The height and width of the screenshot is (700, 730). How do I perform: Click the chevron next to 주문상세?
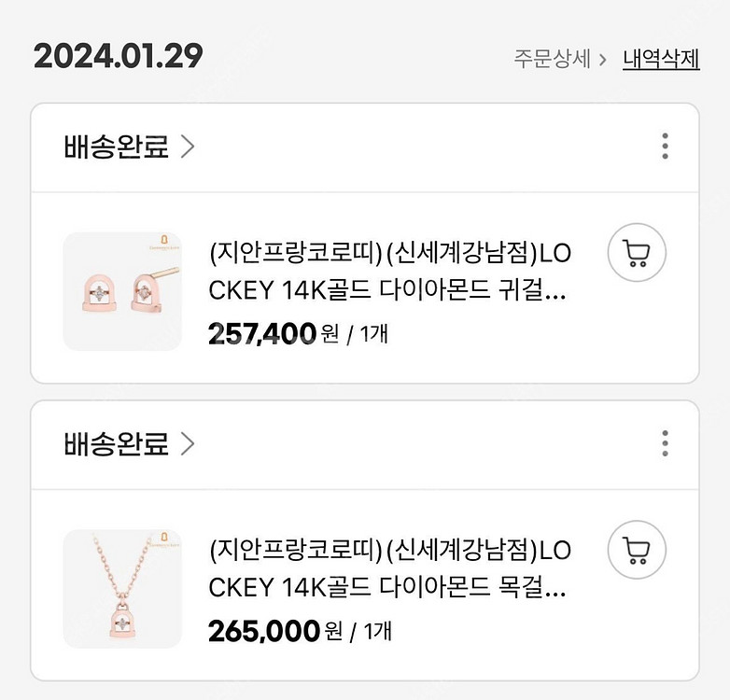pyautogui.click(x=603, y=59)
